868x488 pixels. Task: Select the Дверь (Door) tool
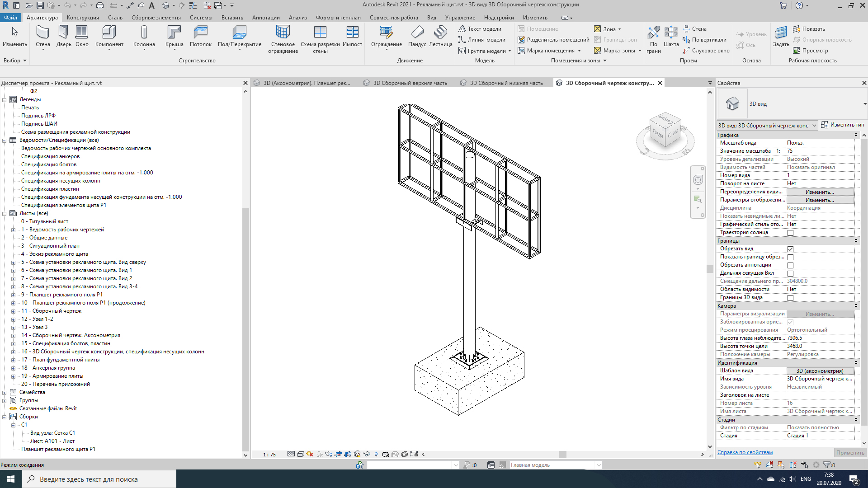click(x=64, y=36)
